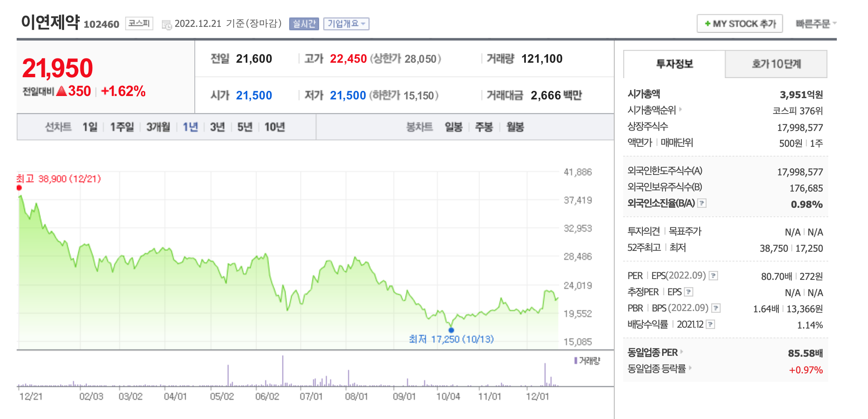This screenshot has width=868, height=419.
Task: Click the arrow icon next to 동일업종 PER
Action: pos(682,352)
